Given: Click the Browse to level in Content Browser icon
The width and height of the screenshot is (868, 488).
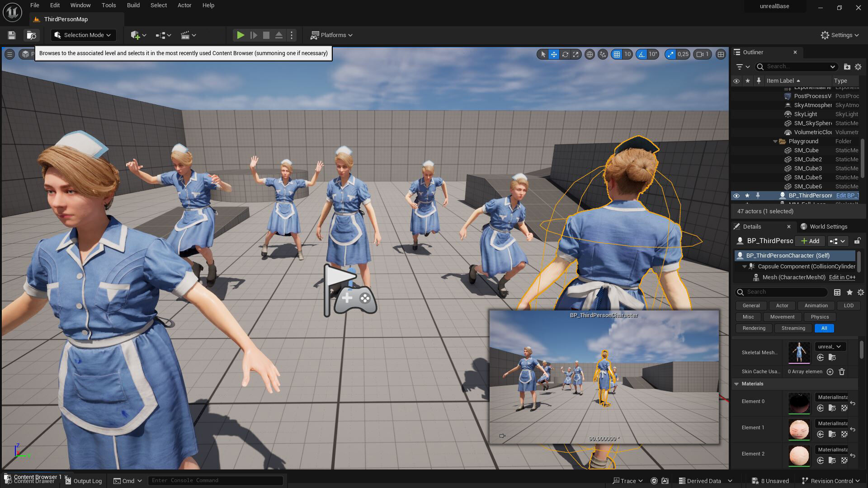Looking at the screenshot, I should (32, 35).
